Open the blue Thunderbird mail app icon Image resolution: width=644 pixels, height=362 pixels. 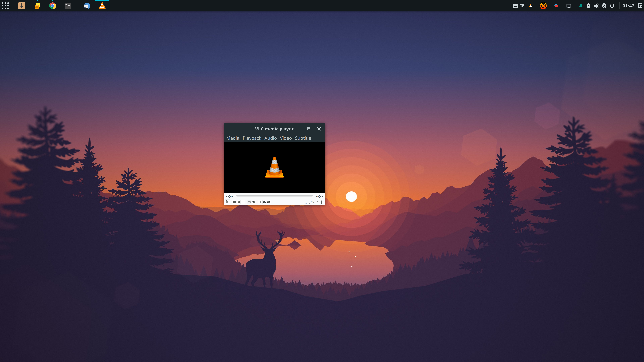coord(87,6)
